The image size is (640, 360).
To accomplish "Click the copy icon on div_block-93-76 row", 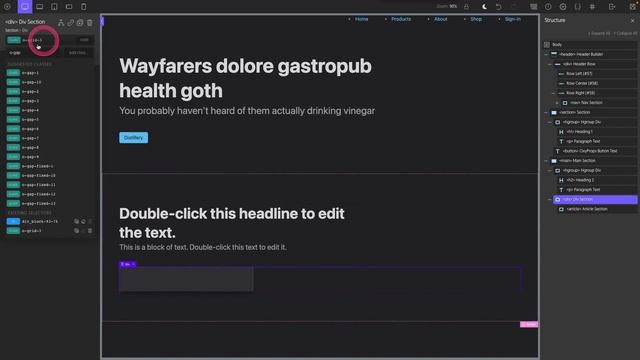I will 76,221.
